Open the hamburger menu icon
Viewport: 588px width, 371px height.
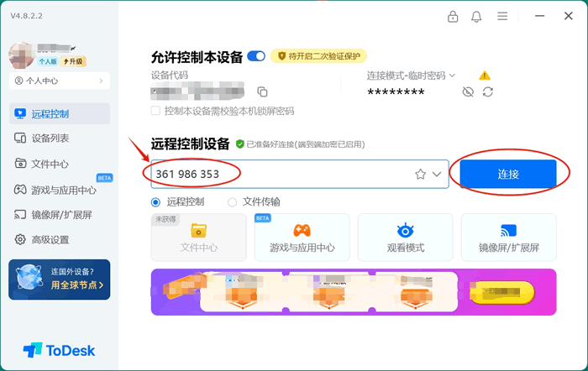tap(502, 17)
